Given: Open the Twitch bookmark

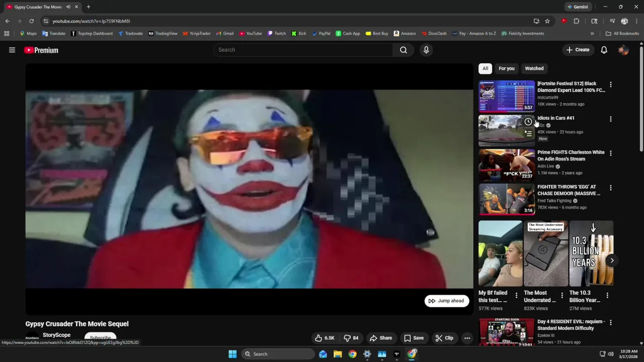Looking at the screenshot, I should pos(277,34).
